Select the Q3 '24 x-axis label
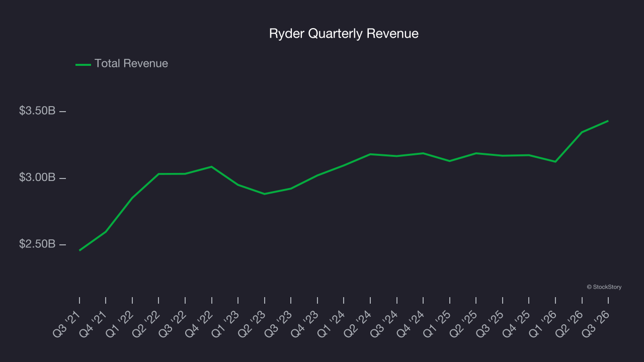The image size is (644, 362). point(383,324)
